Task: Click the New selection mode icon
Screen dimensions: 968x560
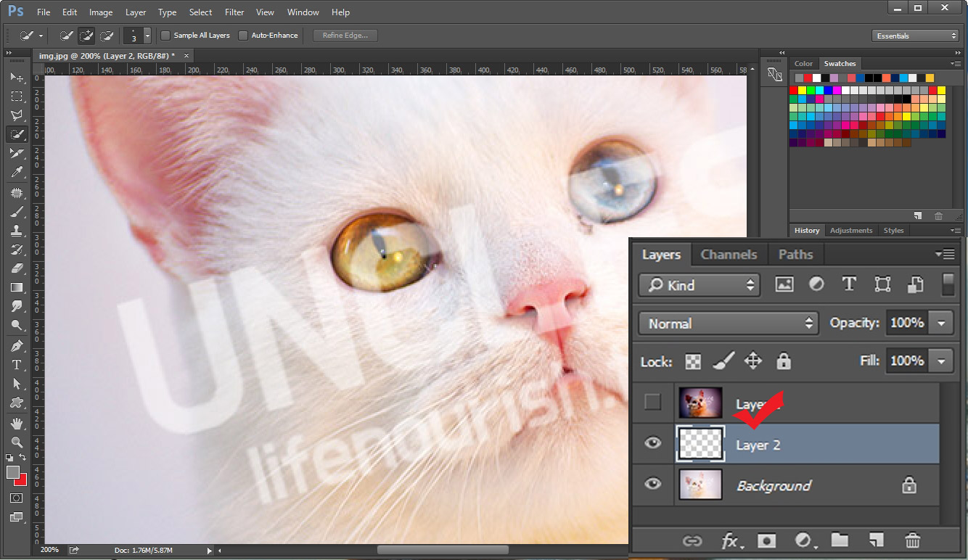Action: 66,36
